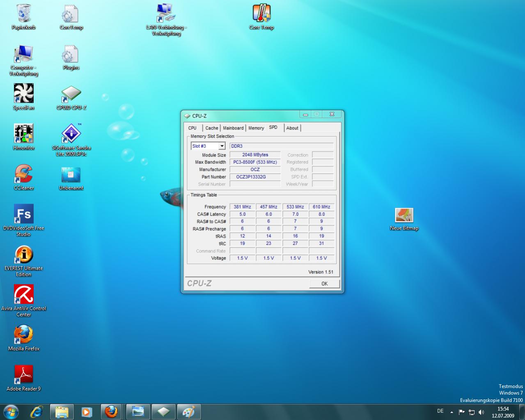
Task: Select the Plugins file icon
Action: [71, 57]
